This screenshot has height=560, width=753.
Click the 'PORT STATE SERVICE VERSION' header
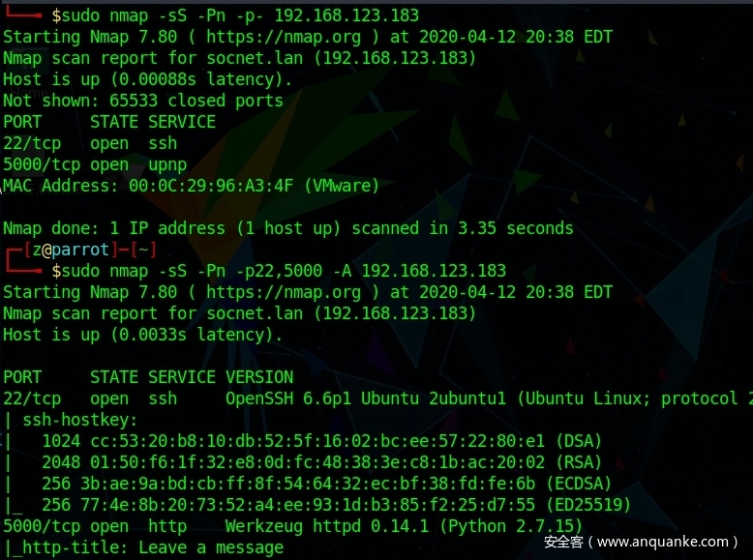(x=148, y=377)
